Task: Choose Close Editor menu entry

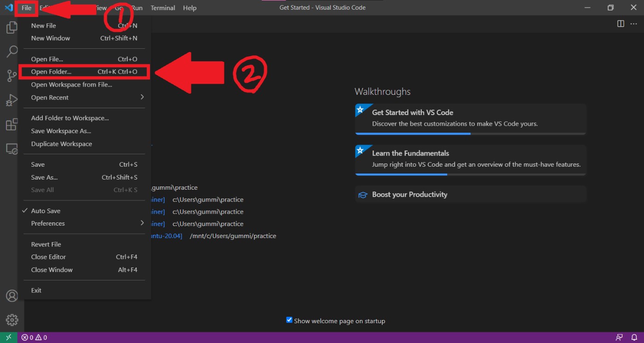Action: [84, 257]
